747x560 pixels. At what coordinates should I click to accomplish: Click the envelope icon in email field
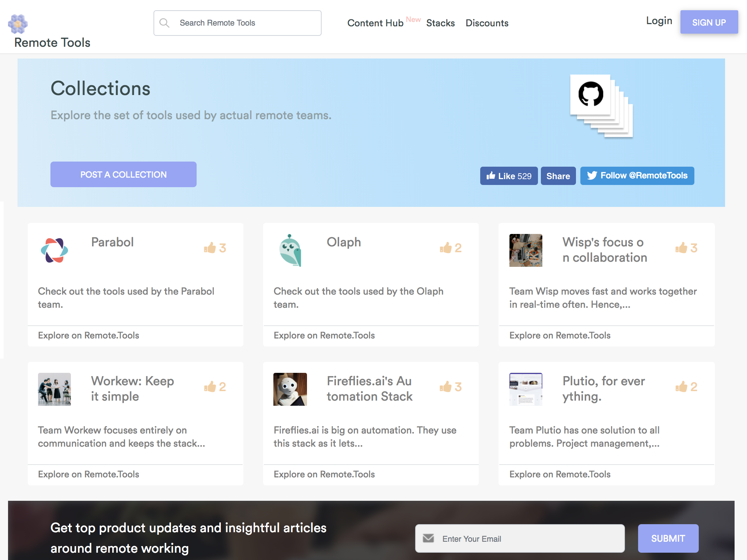click(x=428, y=538)
